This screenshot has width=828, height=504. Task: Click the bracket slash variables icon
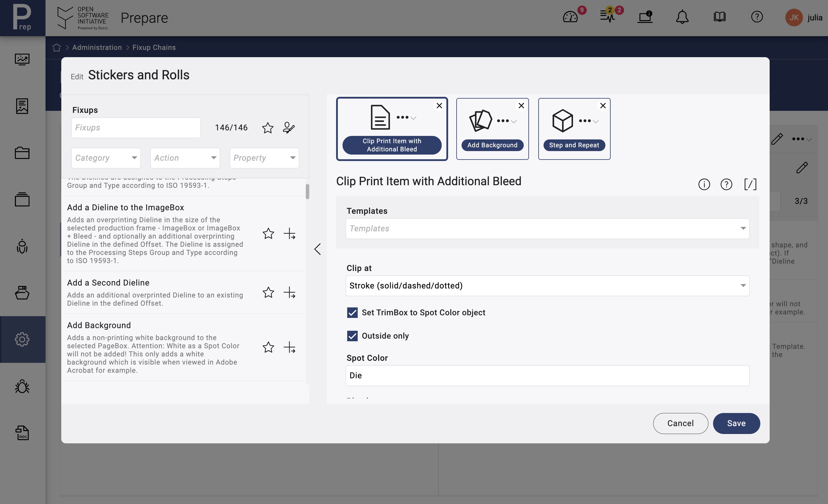[750, 184]
